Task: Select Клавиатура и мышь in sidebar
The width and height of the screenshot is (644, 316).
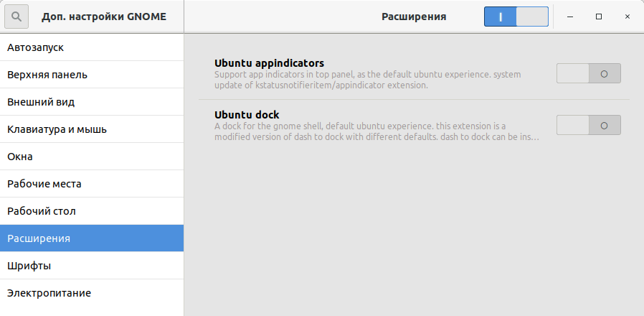Action: pos(92,129)
